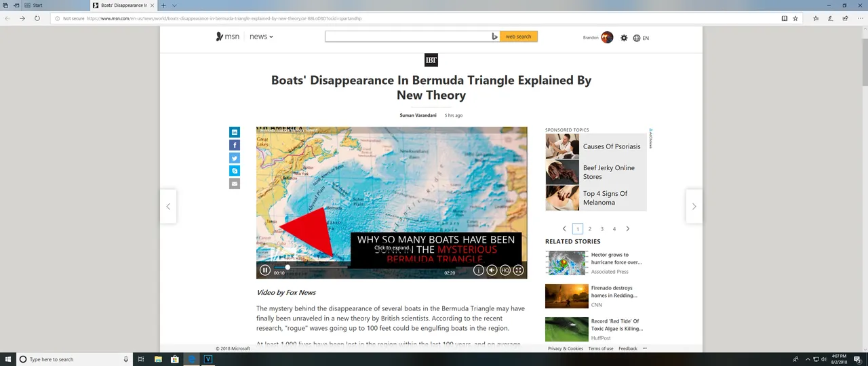Image resolution: width=868 pixels, height=366 pixels.
Task: Add page to favorites star
Action: coord(795,18)
